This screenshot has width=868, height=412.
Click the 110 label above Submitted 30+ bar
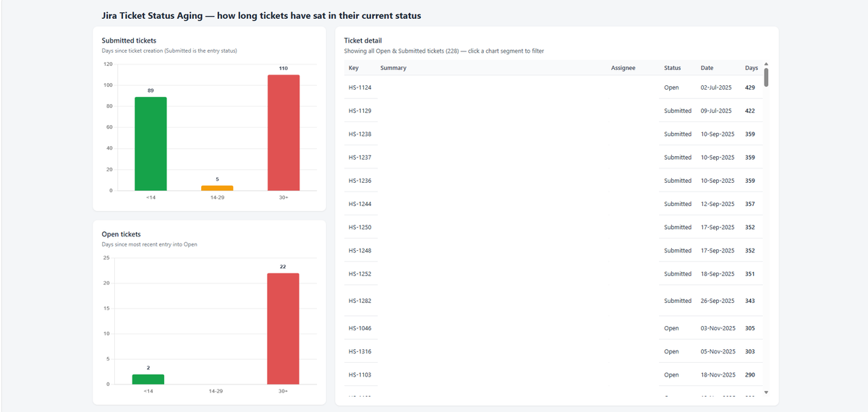pos(284,68)
